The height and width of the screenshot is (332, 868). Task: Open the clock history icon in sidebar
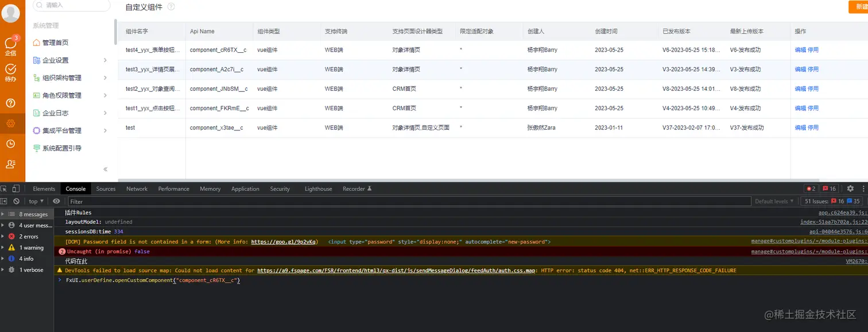pyautogui.click(x=10, y=144)
